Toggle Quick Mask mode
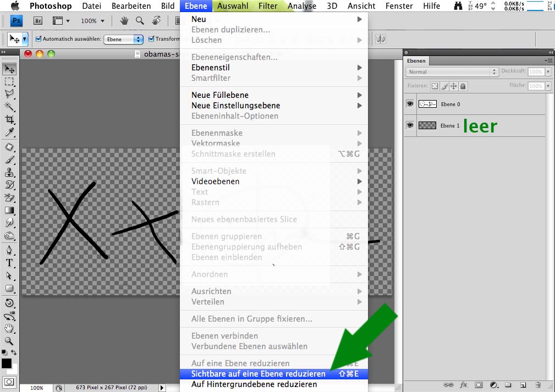Screen dimensions: 555x392 tap(9, 382)
